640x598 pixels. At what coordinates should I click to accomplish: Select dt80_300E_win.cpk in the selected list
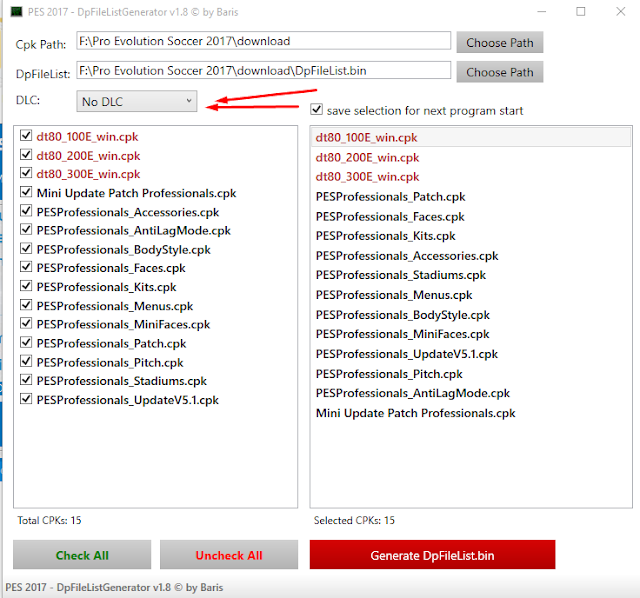[471, 177]
